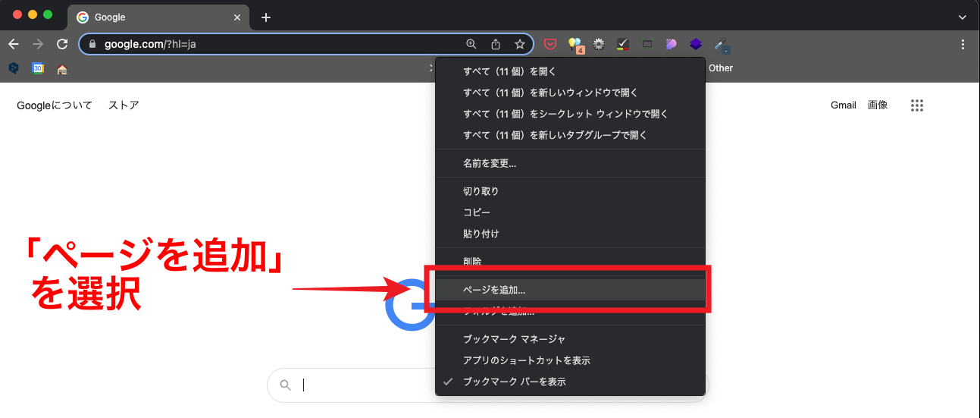Expand the tab search chevron at top right
The image size is (980, 418).
point(963,17)
